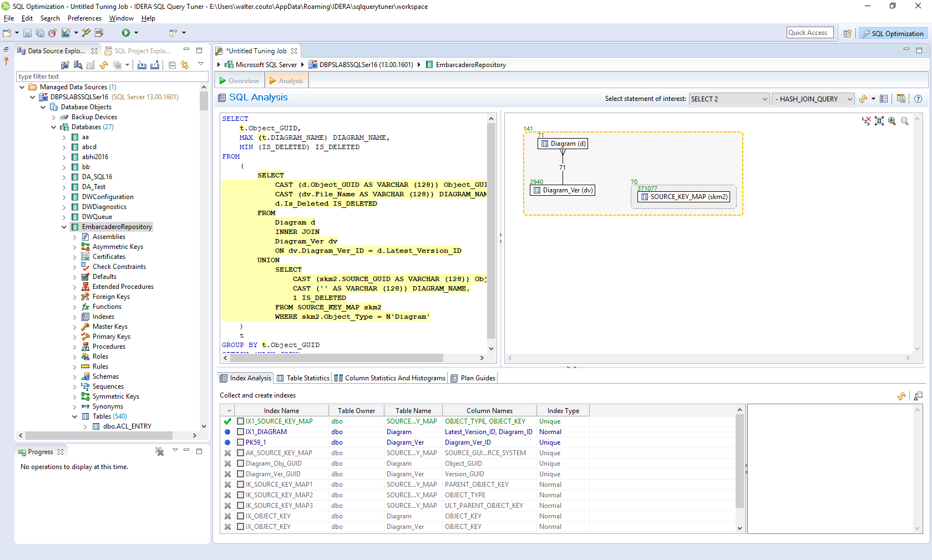Check the IX1_DIAGRAM index checkbox
The width and height of the screenshot is (932, 560).
click(240, 432)
